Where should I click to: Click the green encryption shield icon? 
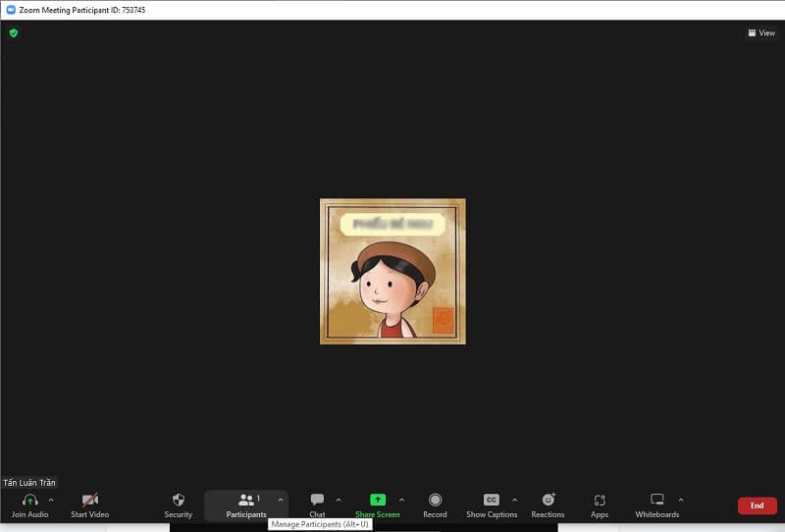pos(14,33)
